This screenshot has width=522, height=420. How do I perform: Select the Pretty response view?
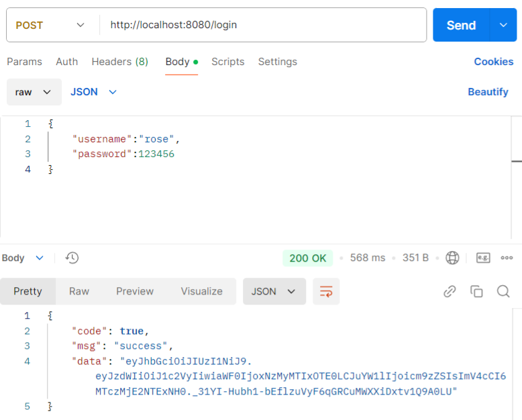coord(28,291)
